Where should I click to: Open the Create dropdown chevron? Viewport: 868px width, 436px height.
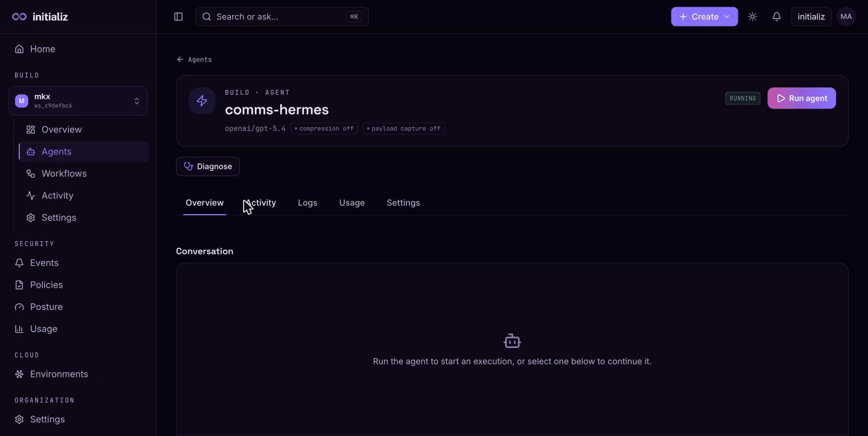click(727, 17)
